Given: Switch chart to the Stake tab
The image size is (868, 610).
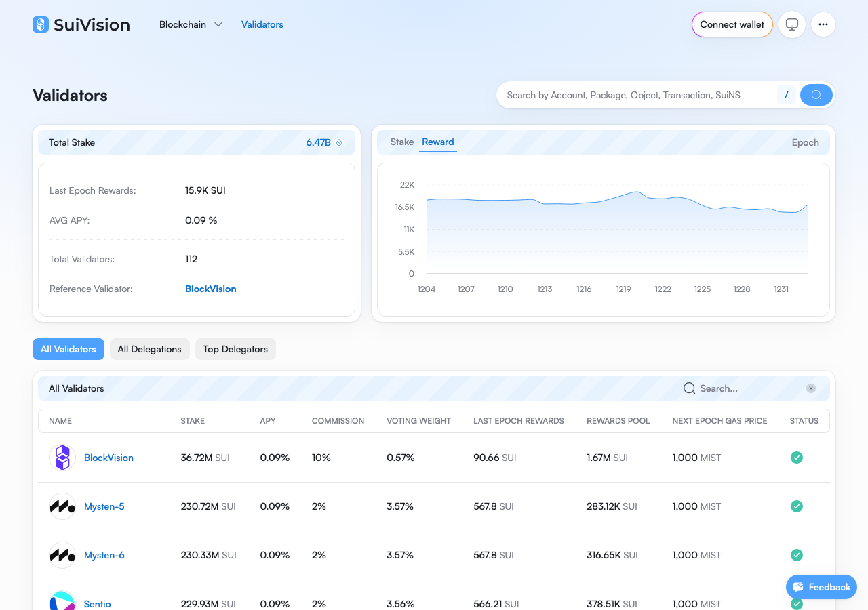Looking at the screenshot, I should coord(402,142).
